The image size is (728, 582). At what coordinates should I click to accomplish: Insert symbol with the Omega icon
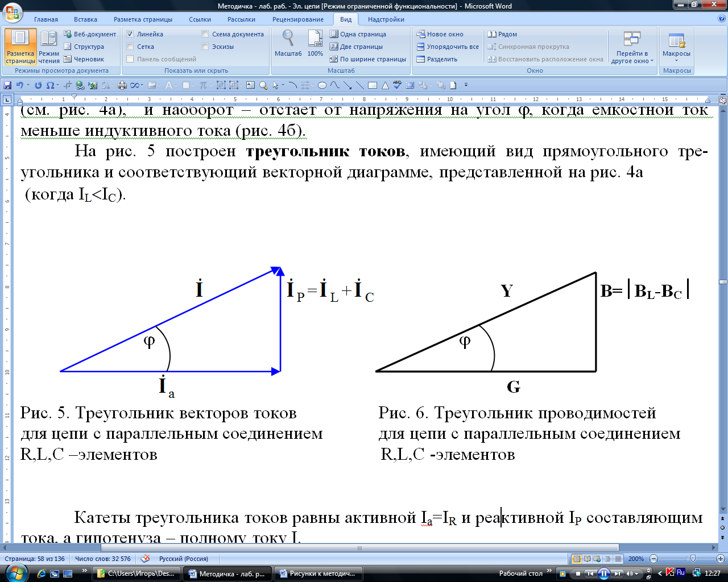(x=50, y=85)
